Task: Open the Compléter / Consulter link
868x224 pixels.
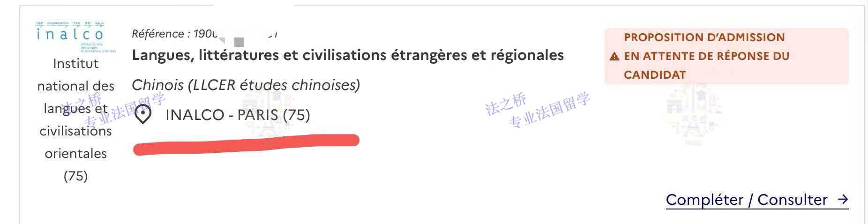Action: pos(746,200)
